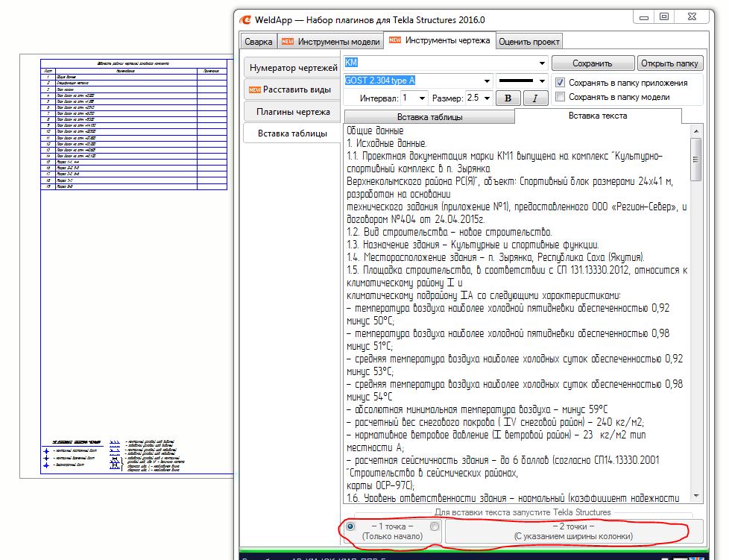Uncheck 'Сохранять в папку приложения' checkbox

coord(561,83)
